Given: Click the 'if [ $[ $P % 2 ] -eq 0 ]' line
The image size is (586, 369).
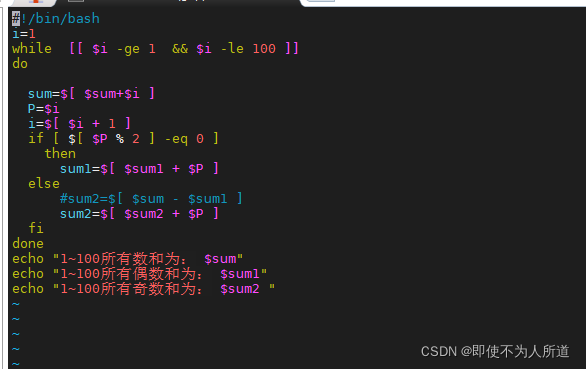Looking at the screenshot, I should pyautogui.click(x=123, y=139).
